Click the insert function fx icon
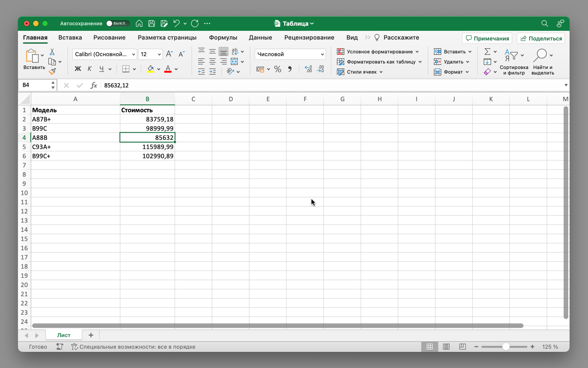The height and width of the screenshot is (368, 588). pos(94,85)
